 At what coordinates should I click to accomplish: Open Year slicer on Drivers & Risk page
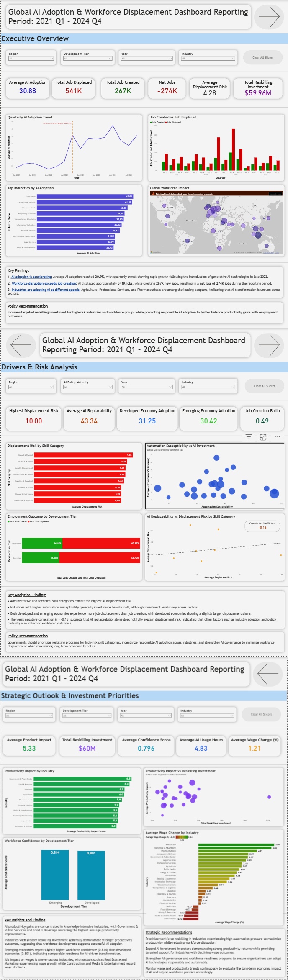point(147,387)
